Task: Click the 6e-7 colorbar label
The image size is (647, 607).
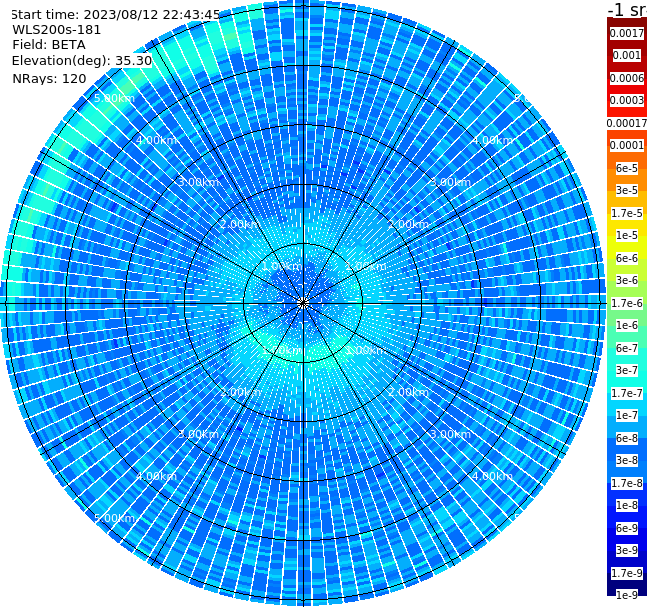Action: coord(627,348)
